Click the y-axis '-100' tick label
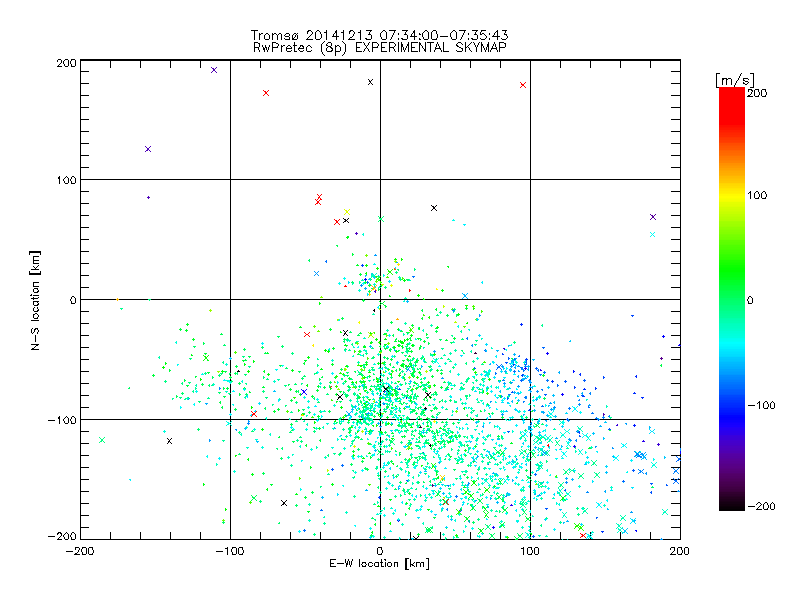800x600 pixels. pyautogui.click(x=62, y=420)
